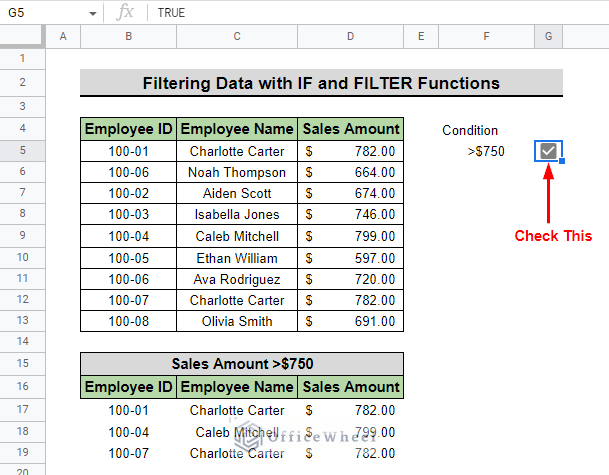Viewport: 609px width, 475px height.
Task: Select the Noah Thompson name cell
Action: click(x=237, y=172)
